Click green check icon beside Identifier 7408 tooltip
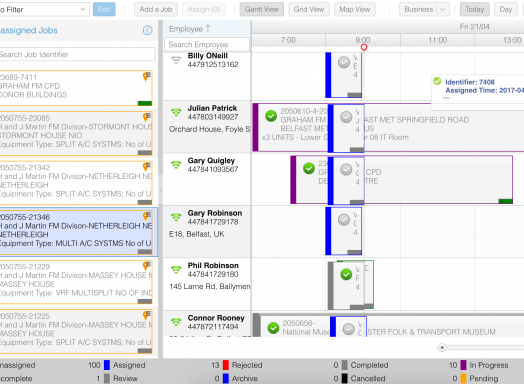This screenshot has width=524, height=384. pos(437,81)
